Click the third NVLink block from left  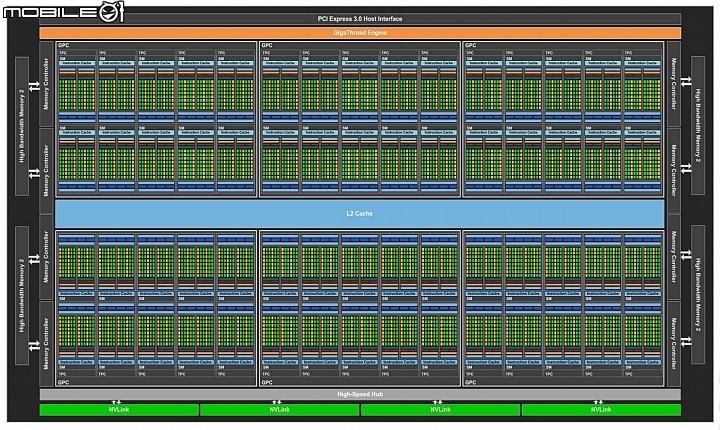pos(440,409)
